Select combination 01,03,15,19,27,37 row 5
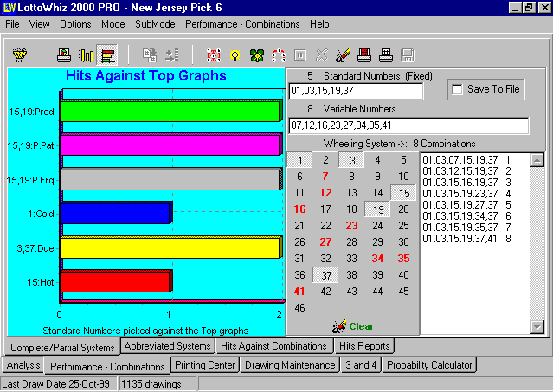The height and width of the screenshot is (392, 553). pos(466,205)
